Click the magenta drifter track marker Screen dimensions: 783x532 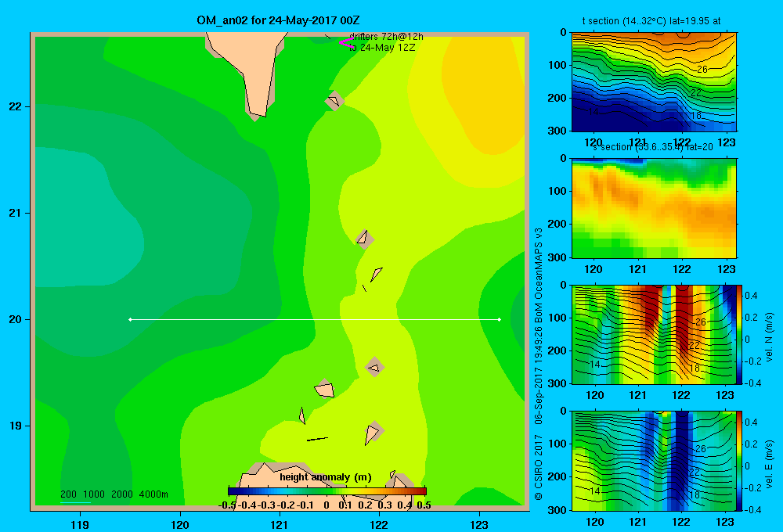(345, 42)
